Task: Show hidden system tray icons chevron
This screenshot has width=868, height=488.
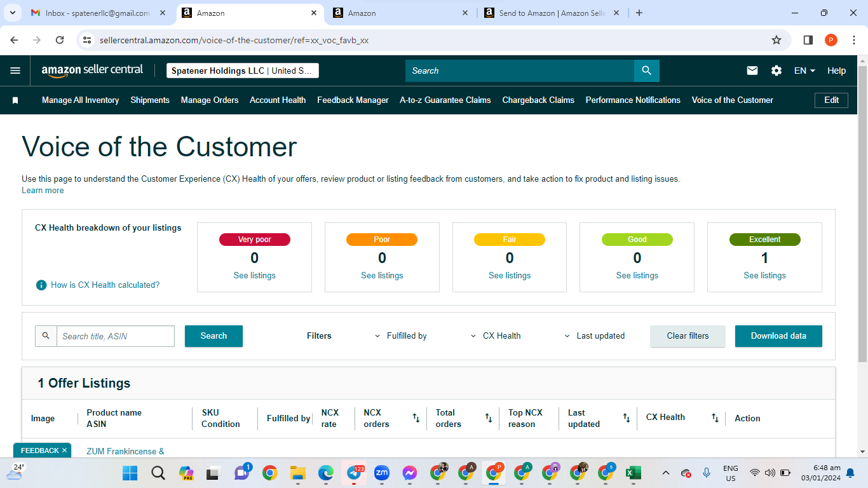Action: pos(666,473)
